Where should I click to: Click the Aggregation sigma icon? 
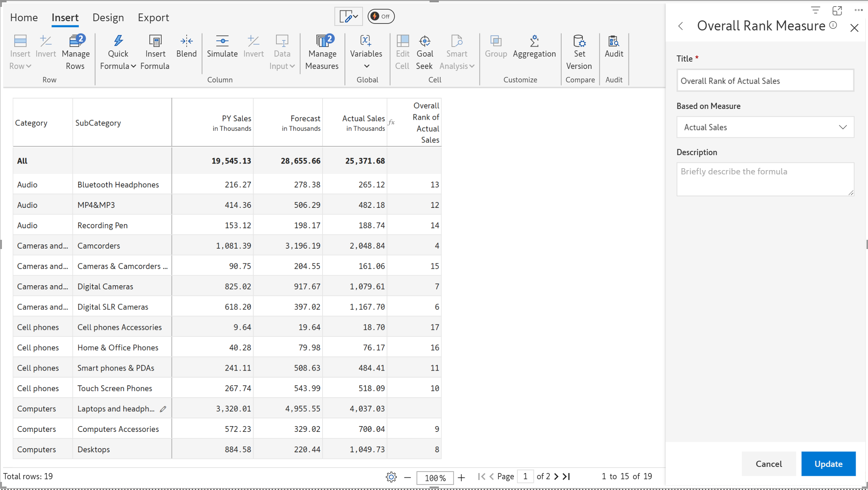(x=534, y=41)
